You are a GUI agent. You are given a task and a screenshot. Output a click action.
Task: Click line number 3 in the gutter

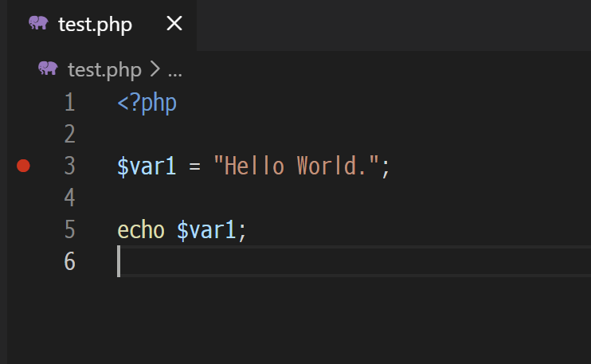pyautogui.click(x=69, y=166)
